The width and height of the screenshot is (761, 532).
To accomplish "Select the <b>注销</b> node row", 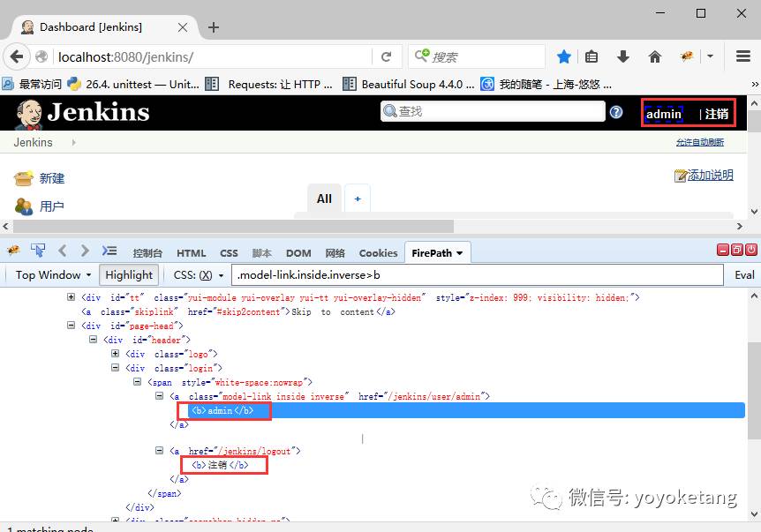I will [220, 465].
